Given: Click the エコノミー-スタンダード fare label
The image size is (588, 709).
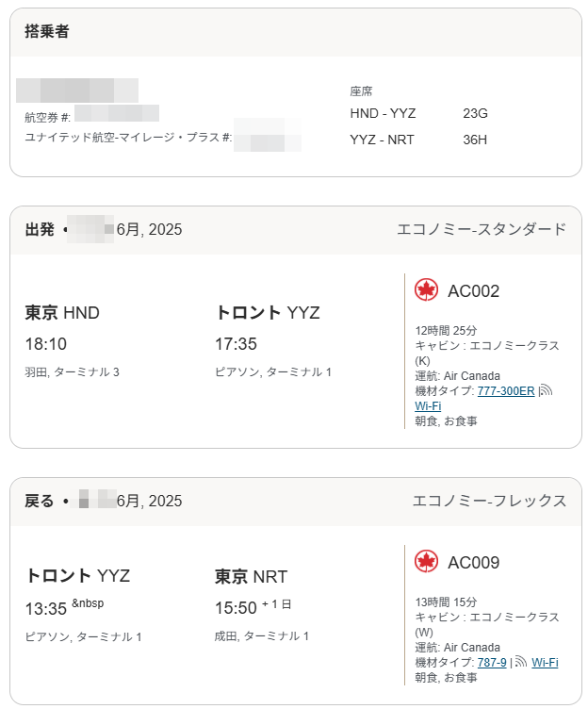Looking at the screenshot, I should tap(482, 229).
